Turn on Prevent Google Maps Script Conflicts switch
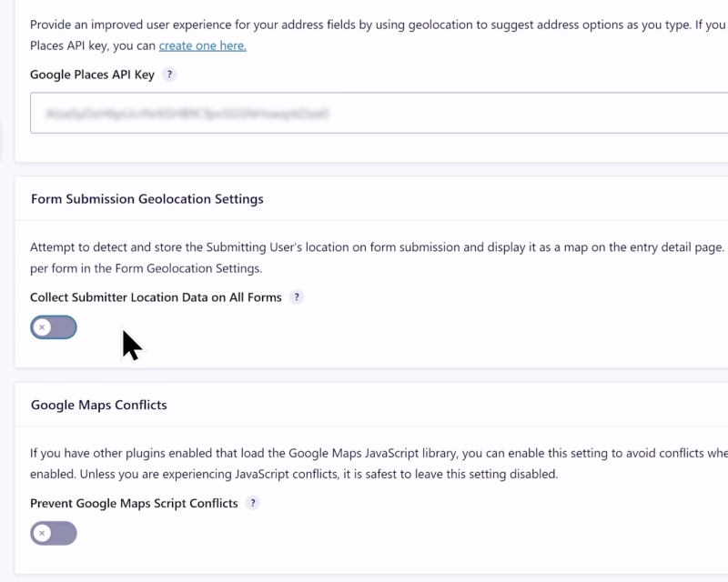 [54, 533]
